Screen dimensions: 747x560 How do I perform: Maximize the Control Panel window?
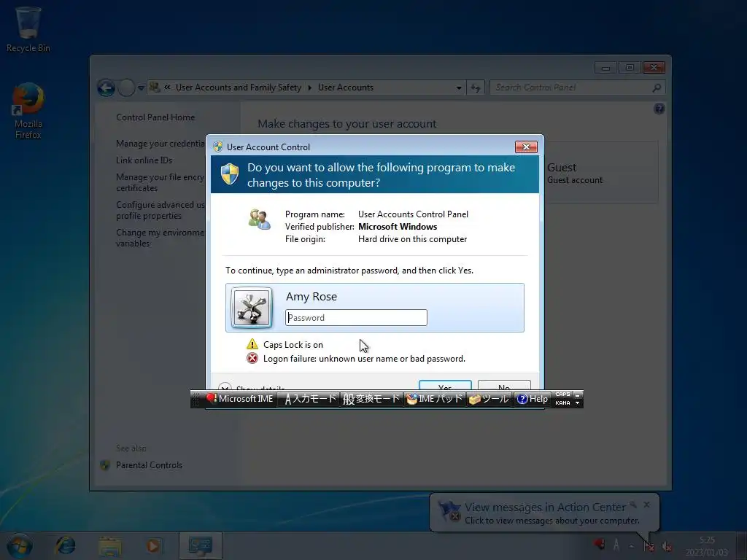click(629, 68)
